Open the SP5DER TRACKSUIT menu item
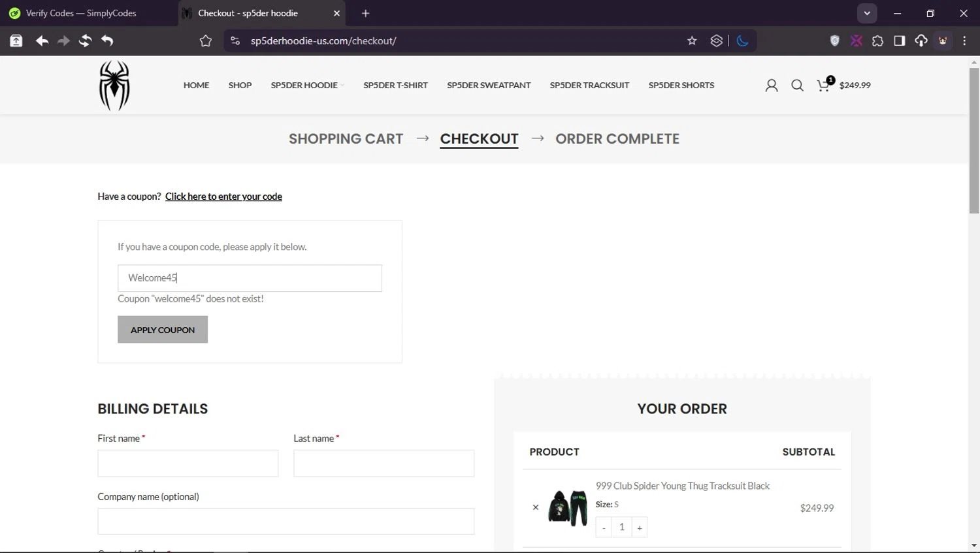Screen dimensions: 980x553 point(589,86)
